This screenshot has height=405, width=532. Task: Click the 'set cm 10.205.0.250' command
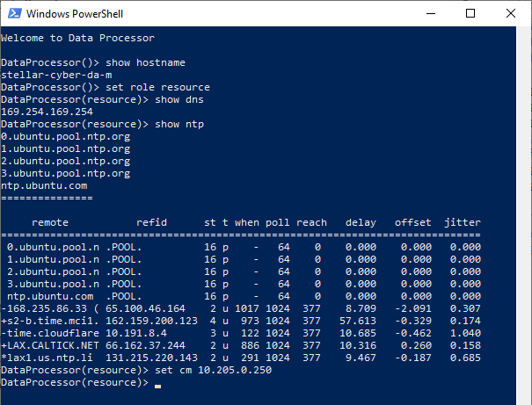pos(213,371)
